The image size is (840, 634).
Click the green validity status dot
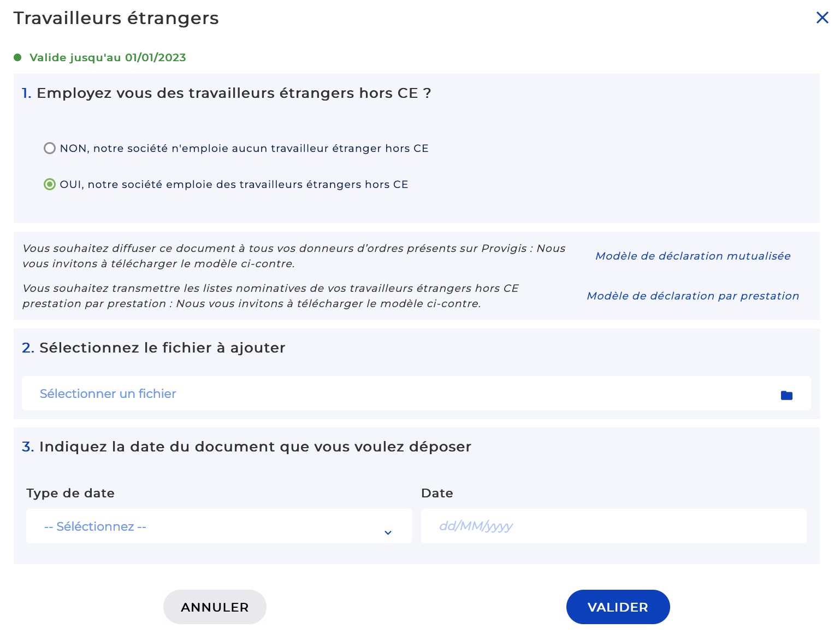18,56
